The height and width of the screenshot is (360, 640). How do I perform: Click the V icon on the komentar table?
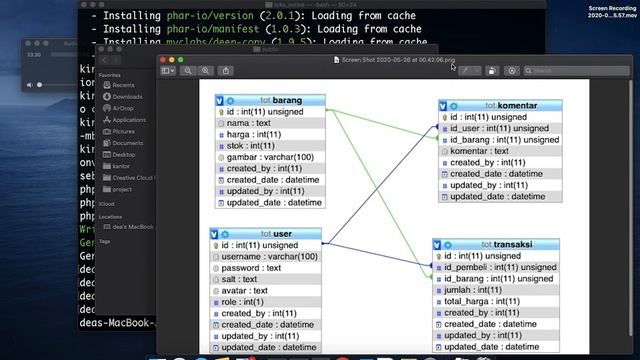click(x=443, y=106)
